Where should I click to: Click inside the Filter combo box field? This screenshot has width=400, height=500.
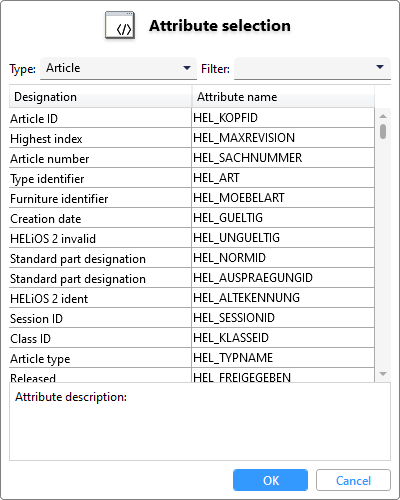click(312, 68)
